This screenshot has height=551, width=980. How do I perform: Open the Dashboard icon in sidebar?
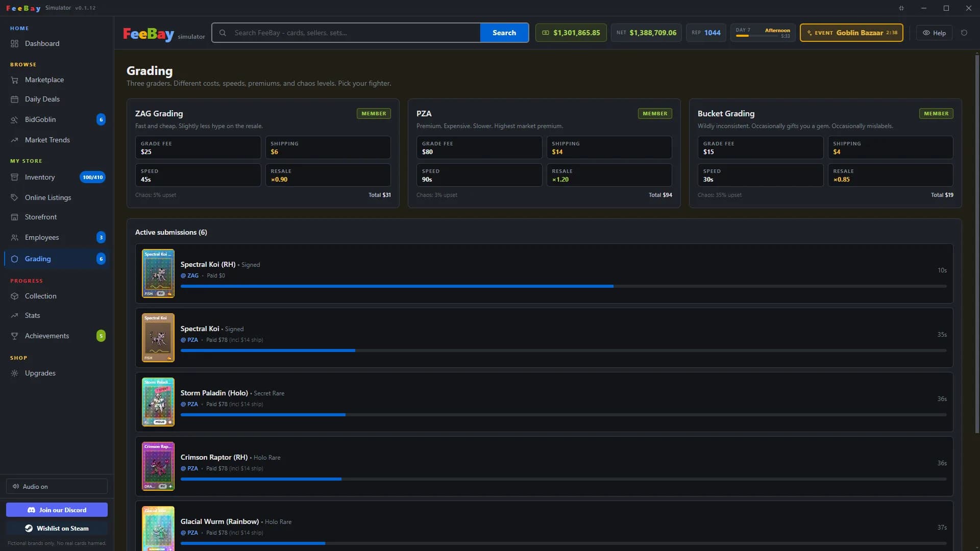point(14,44)
